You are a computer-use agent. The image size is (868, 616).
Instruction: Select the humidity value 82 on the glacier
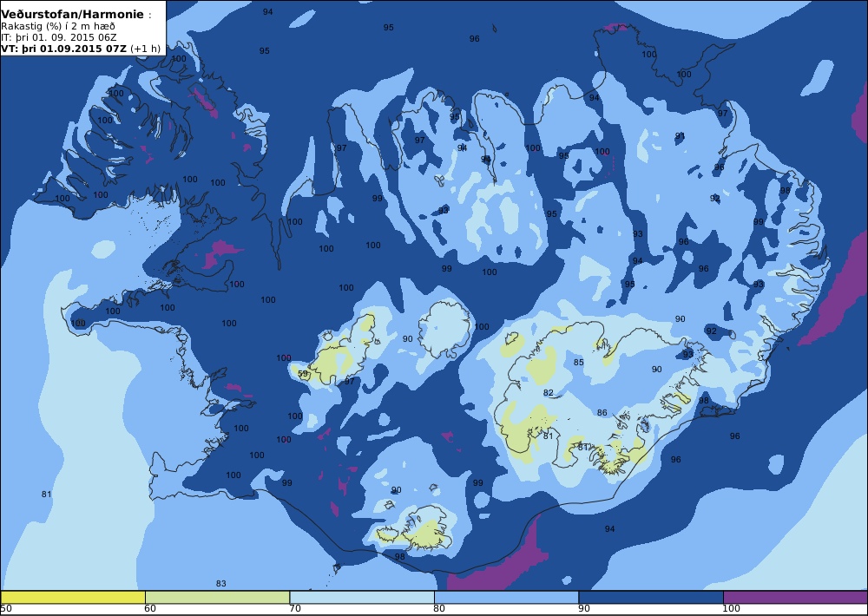[548, 392]
